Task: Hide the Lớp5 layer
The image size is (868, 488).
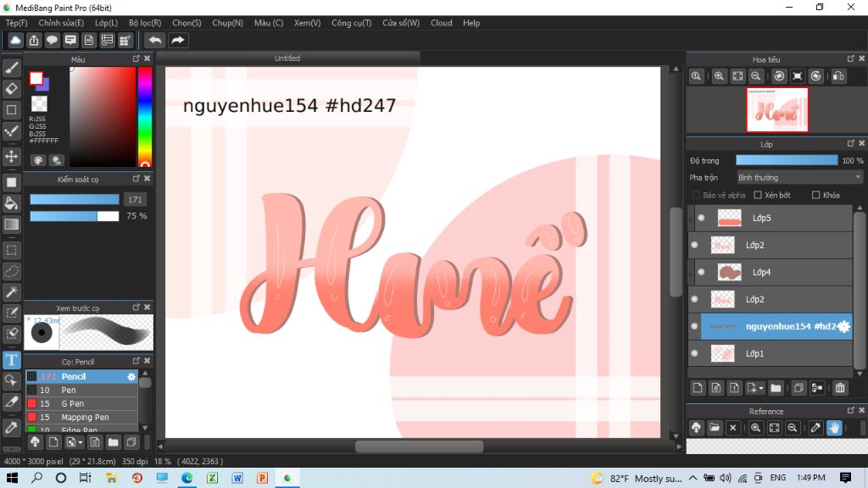Action: coord(701,218)
